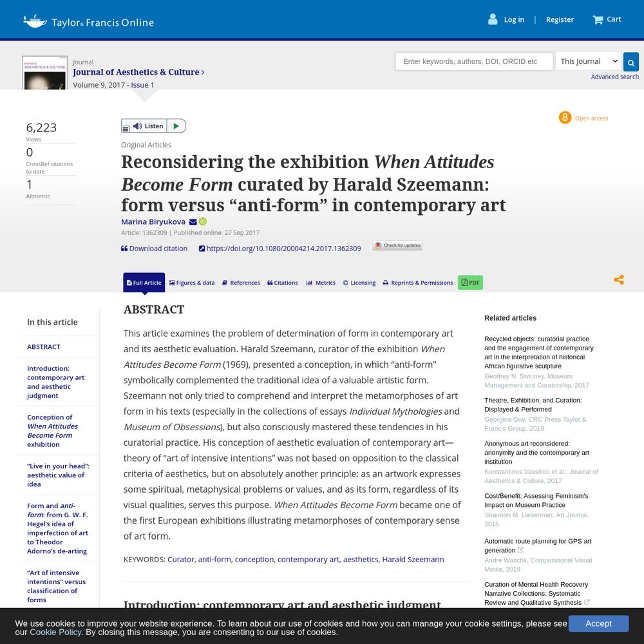The width and height of the screenshot is (644, 644).
Task: Open the journal cover thumbnail
Action: point(45,73)
